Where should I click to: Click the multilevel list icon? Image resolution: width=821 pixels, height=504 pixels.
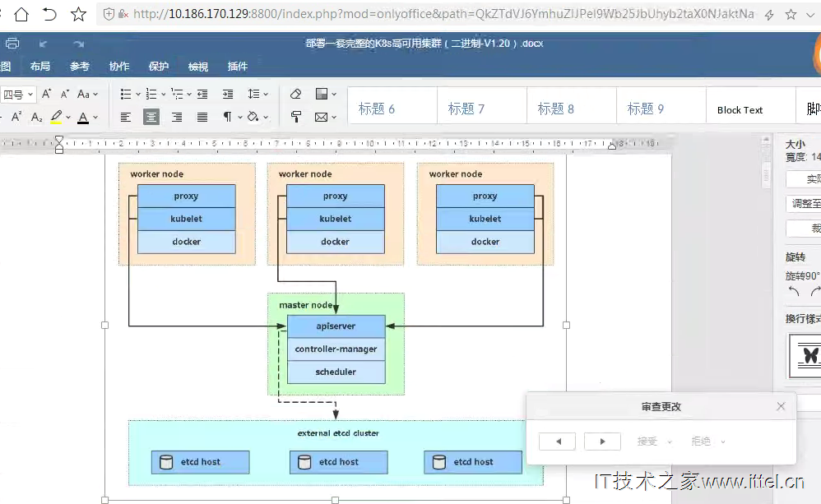pos(177,95)
